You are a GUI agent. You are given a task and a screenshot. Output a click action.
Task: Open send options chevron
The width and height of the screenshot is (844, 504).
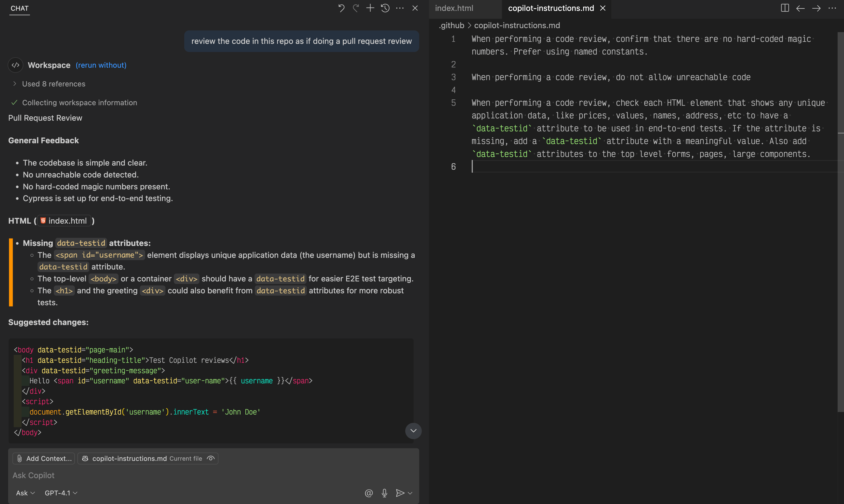[410, 493]
